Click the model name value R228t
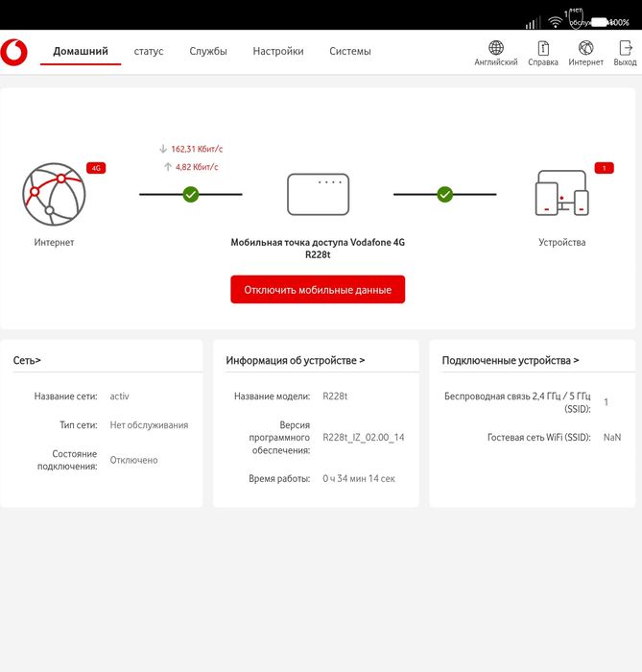 (335, 396)
